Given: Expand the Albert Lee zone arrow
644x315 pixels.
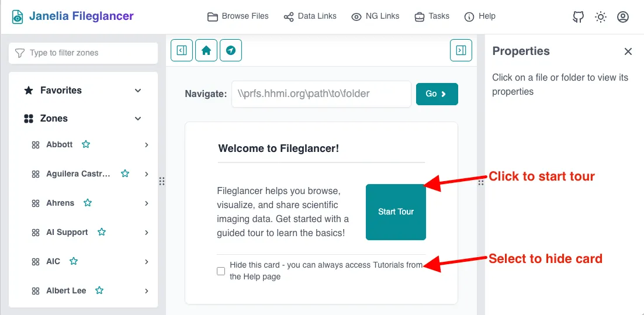Looking at the screenshot, I should [147, 291].
